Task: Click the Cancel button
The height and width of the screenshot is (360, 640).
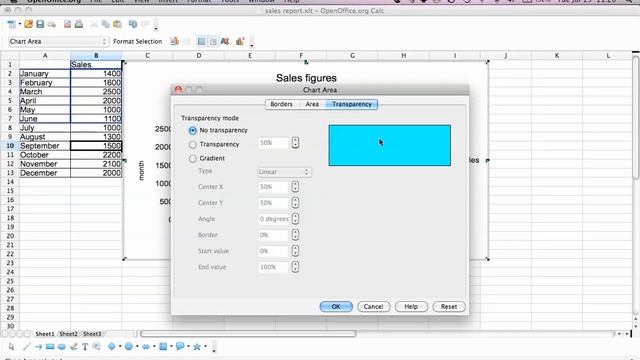Action: tap(373, 307)
